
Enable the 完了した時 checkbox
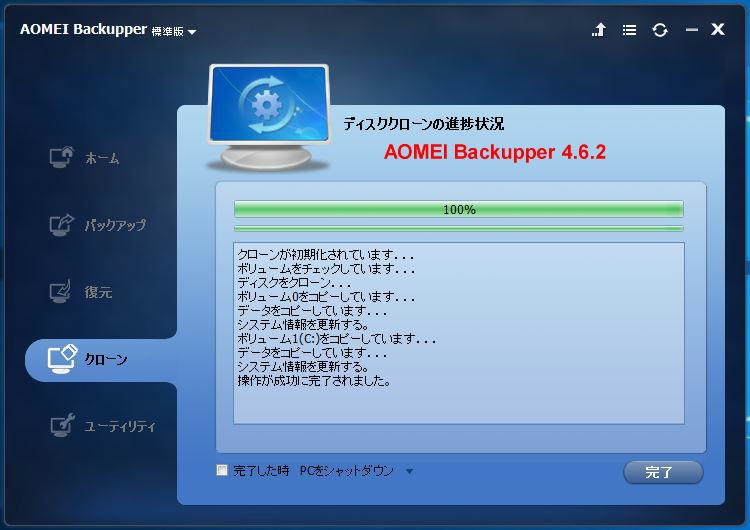point(222,471)
